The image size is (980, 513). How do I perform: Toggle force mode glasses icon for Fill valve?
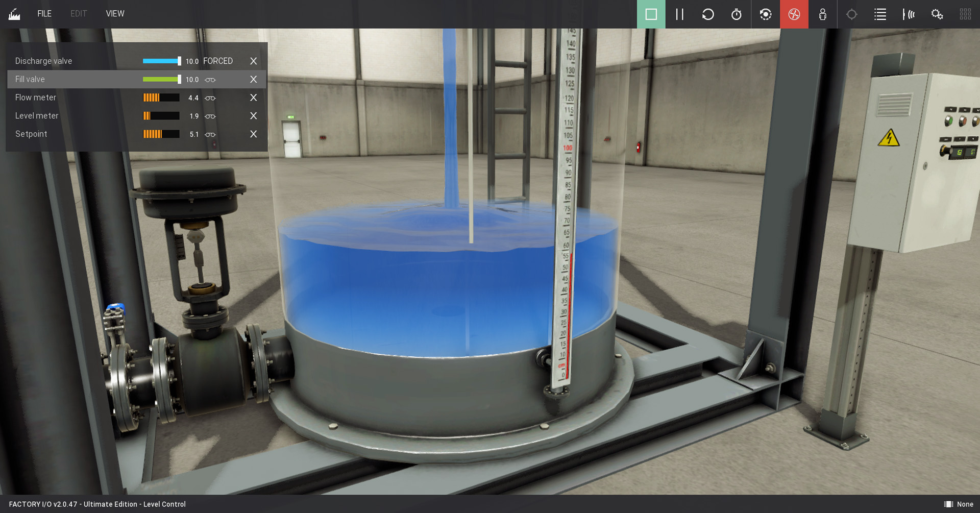(210, 80)
